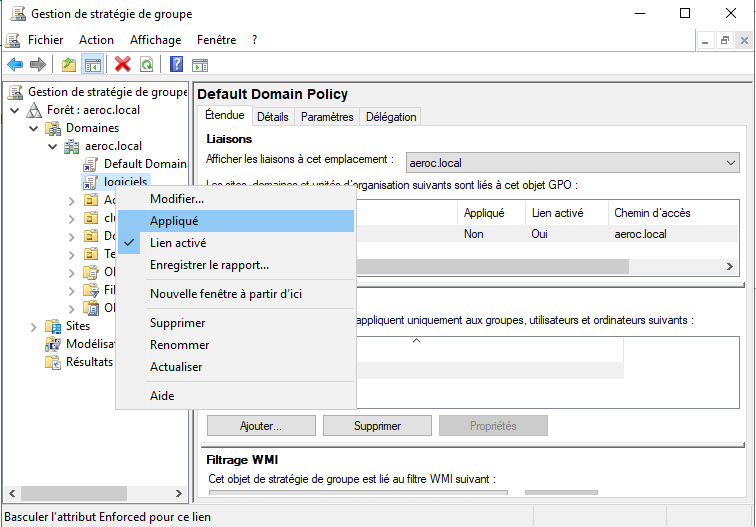Open help via the blue question mark icon
The width and height of the screenshot is (756, 527).
[x=176, y=65]
